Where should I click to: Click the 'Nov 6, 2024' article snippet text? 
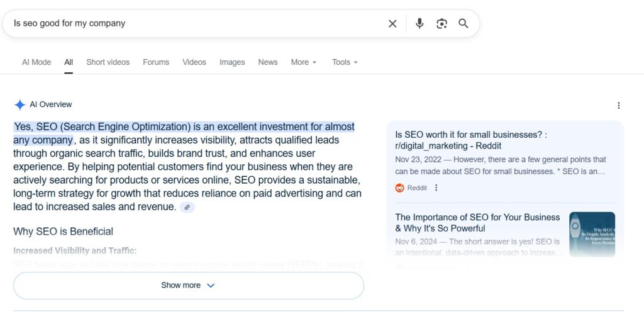point(479,247)
